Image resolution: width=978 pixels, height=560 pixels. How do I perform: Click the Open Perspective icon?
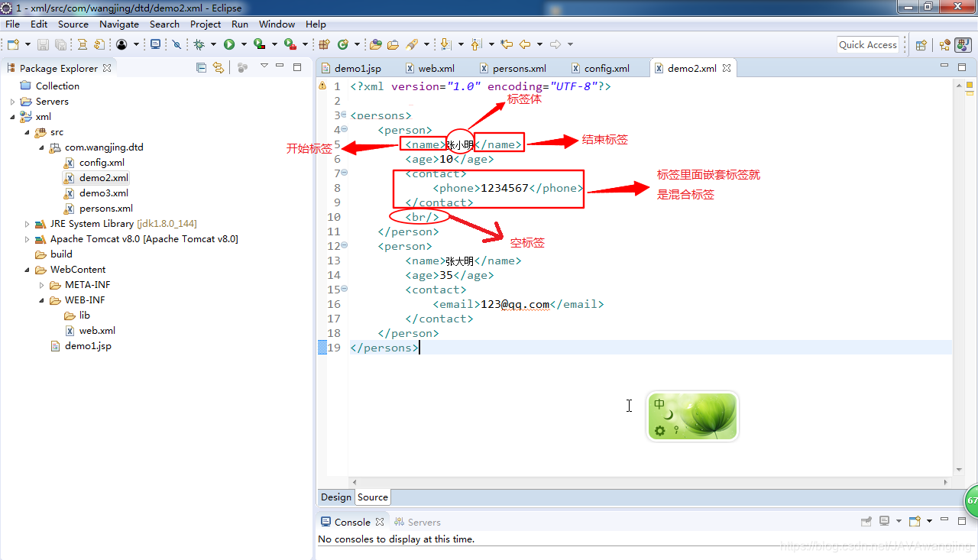point(921,45)
